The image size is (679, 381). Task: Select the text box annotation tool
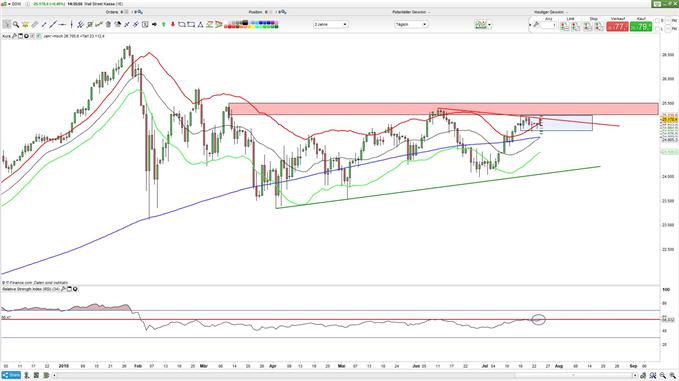(x=145, y=25)
